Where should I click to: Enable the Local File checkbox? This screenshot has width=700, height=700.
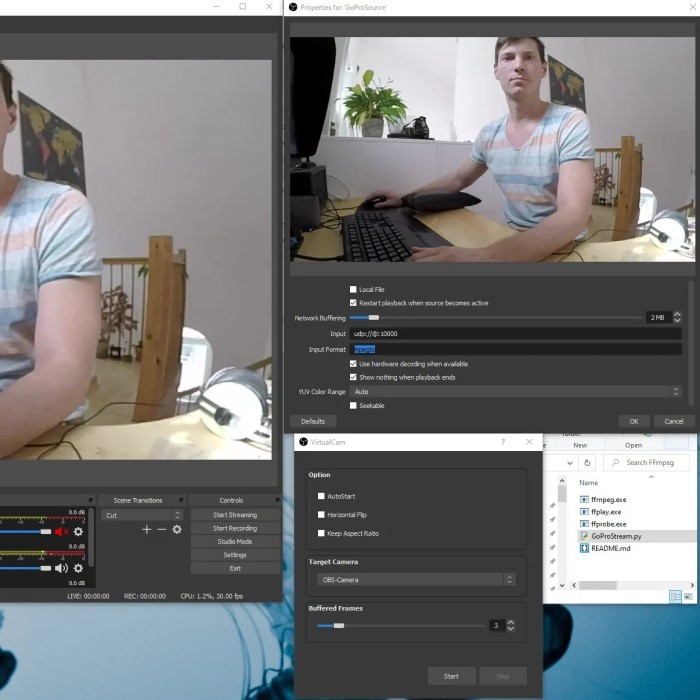(353, 289)
